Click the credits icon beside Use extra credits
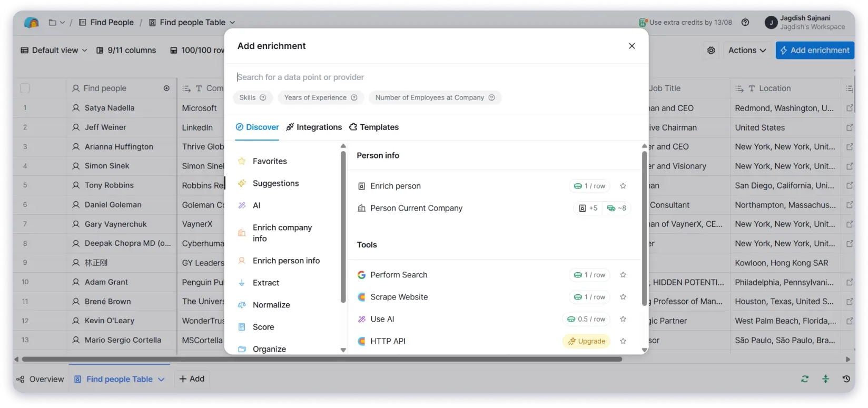 click(643, 23)
